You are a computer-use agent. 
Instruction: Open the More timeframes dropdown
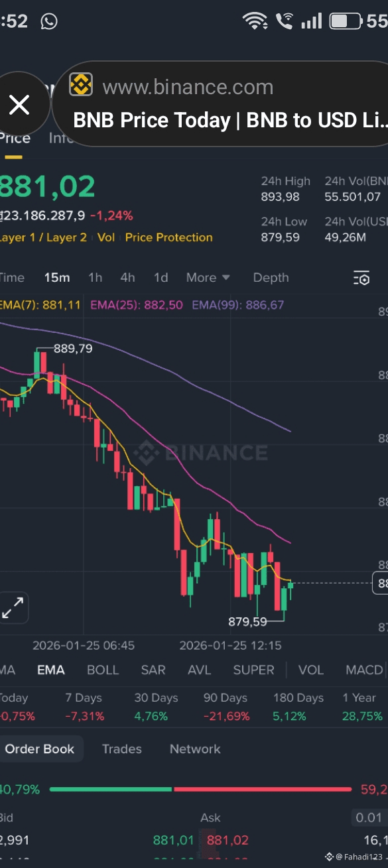(x=208, y=278)
